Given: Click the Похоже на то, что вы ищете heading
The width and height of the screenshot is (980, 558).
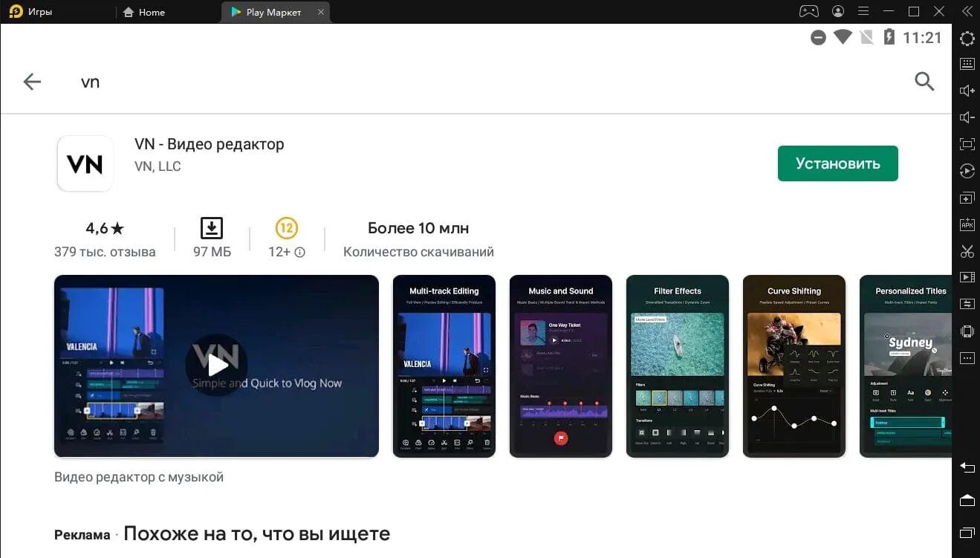Looking at the screenshot, I should [256, 533].
